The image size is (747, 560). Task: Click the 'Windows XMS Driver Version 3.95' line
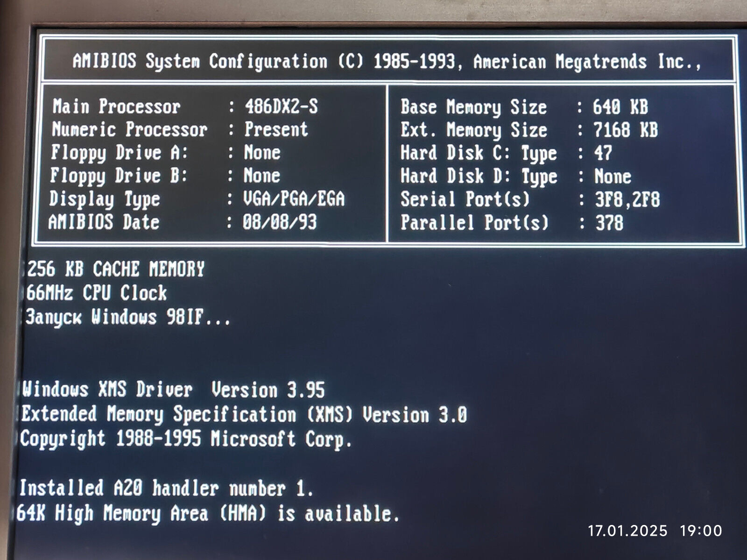pos(173,390)
